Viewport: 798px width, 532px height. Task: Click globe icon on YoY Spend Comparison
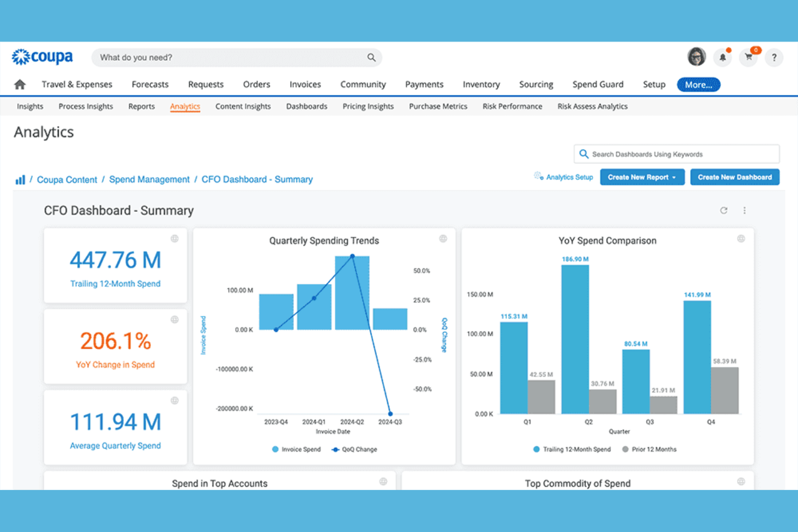point(741,238)
